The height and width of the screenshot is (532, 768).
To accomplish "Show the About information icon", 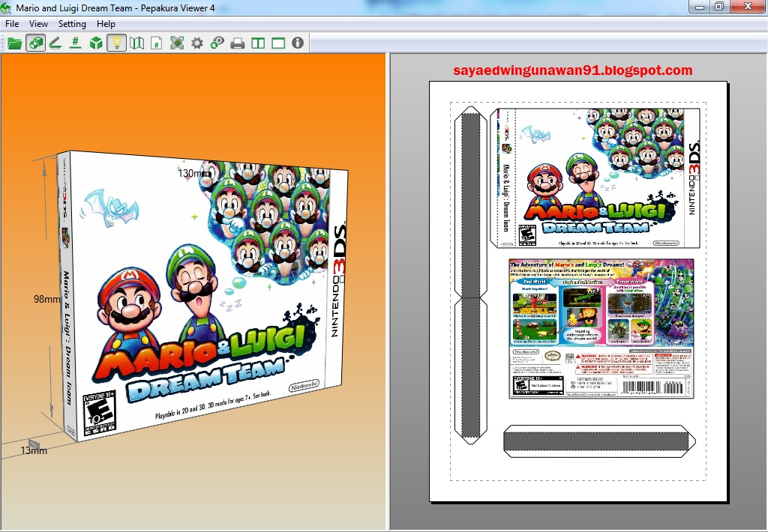I will pos(297,43).
